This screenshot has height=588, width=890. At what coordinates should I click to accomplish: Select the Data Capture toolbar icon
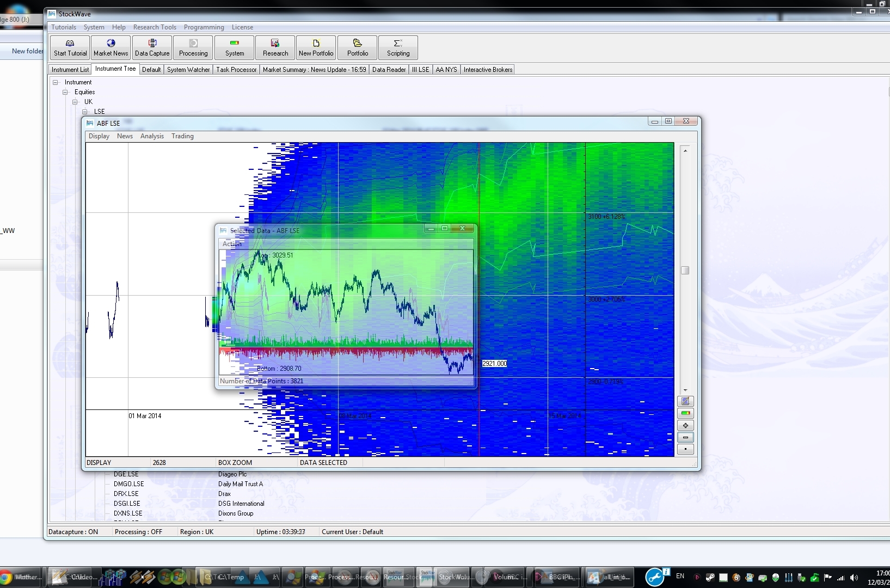coord(152,47)
